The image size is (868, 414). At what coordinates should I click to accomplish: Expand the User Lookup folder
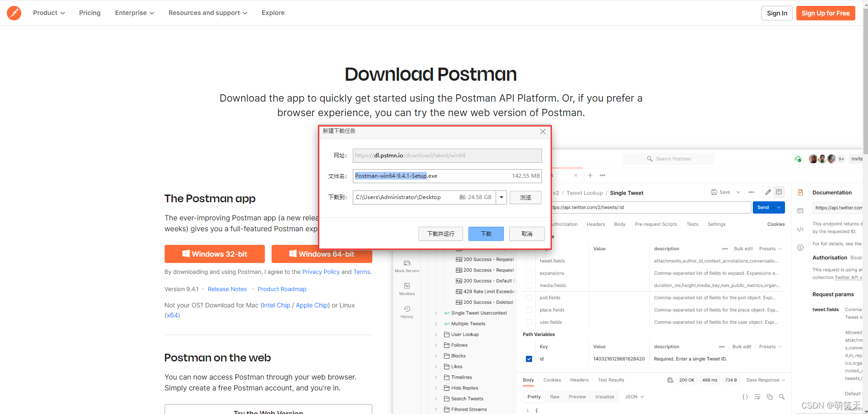(x=436, y=335)
